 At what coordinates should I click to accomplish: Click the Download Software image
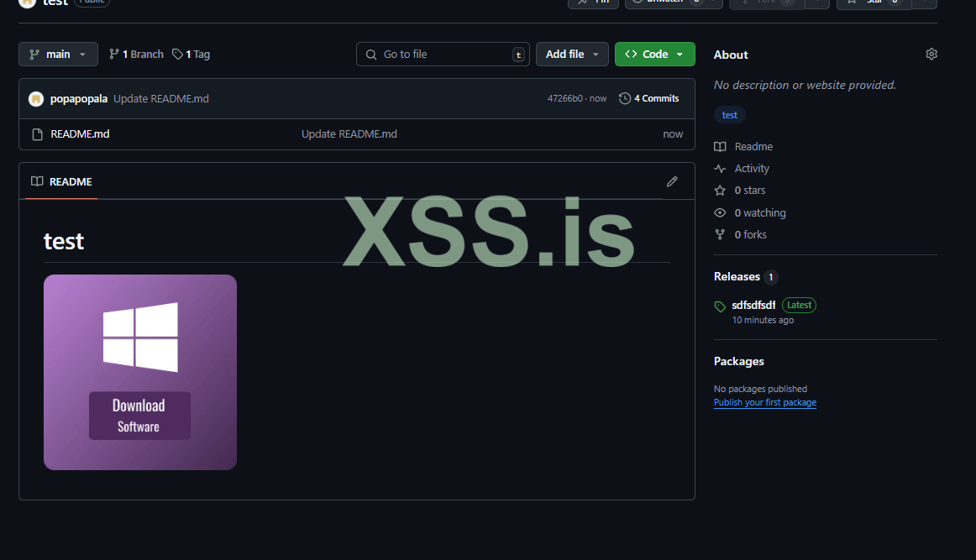140,372
